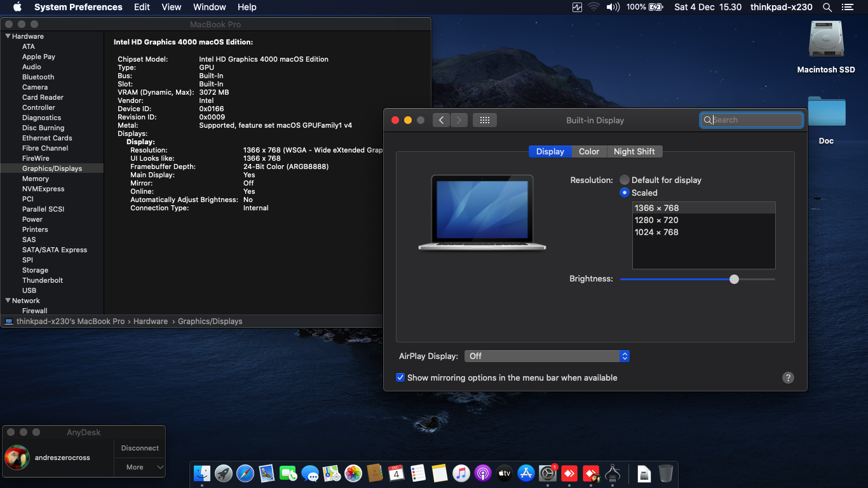Select Bluetooth in System Information sidebar
The width and height of the screenshot is (868, 488).
click(38, 77)
